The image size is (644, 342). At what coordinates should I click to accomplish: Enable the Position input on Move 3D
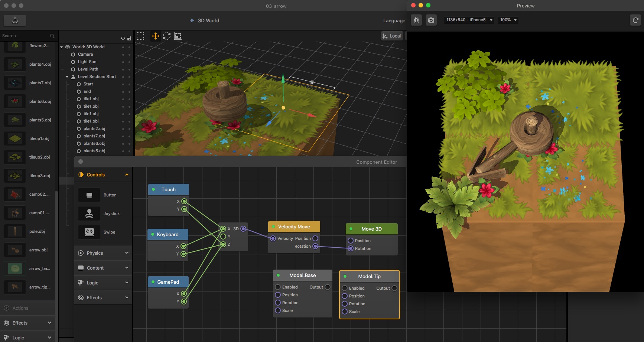351,240
